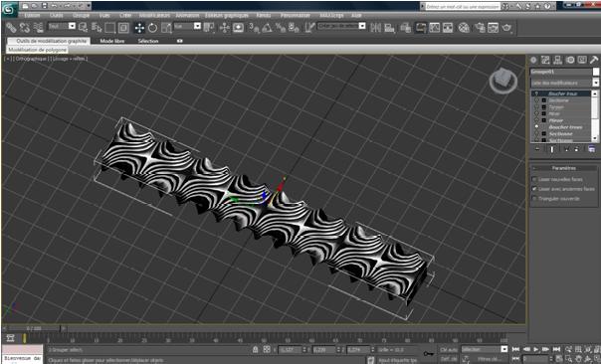
Task: Toggle the 3D snaps icon
Action: click(254, 27)
